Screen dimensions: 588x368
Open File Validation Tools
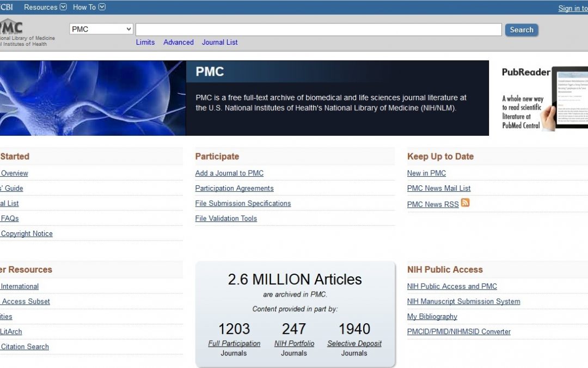tap(226, 218)
